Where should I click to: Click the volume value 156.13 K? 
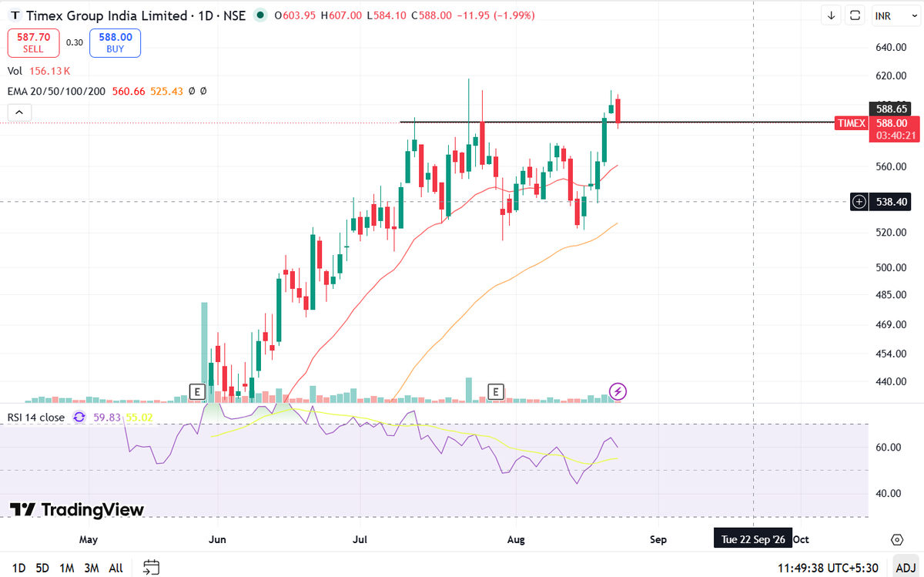[49, 71]
